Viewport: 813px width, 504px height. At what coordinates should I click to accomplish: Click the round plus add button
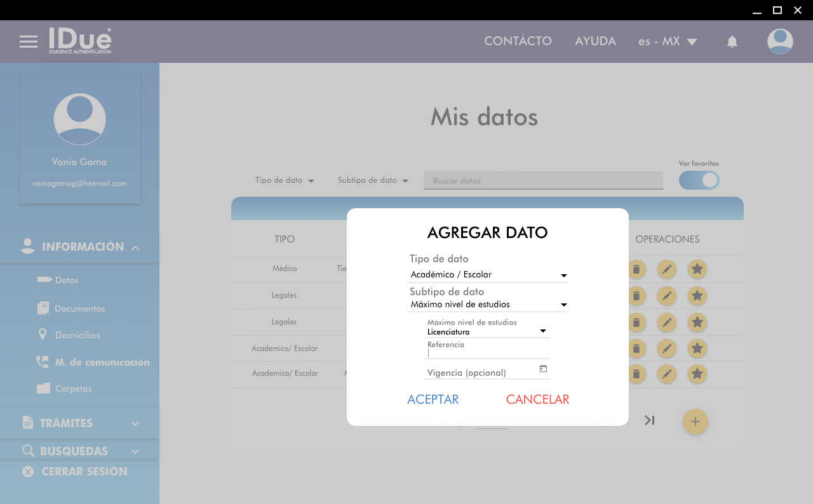pyautogui.click(x=695, y=421)
